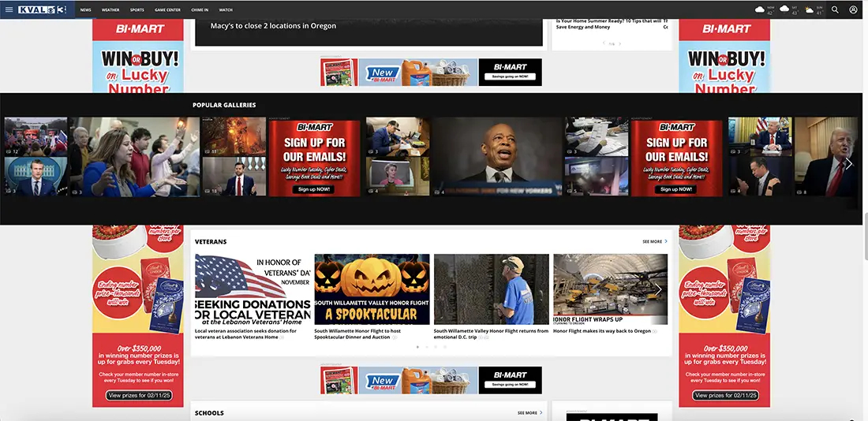Go to previous sponsored tip arrow
Screen dimensions: 868x421
[604, 43]
